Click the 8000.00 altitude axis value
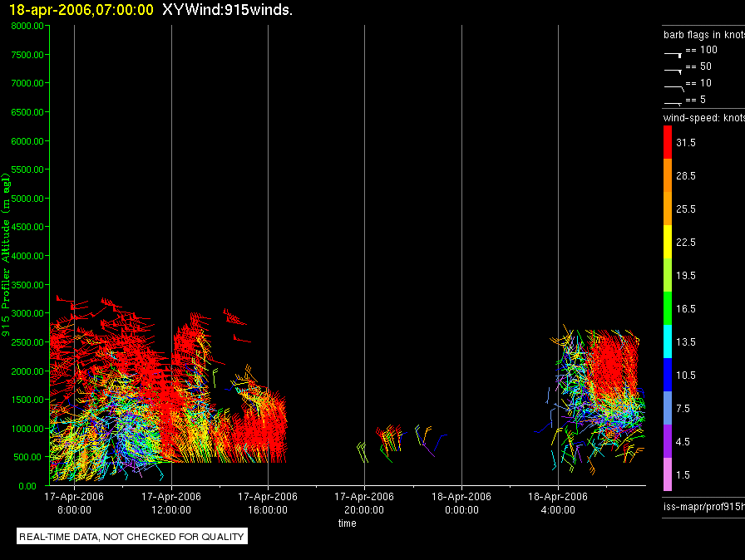 [x=27, y=26]
